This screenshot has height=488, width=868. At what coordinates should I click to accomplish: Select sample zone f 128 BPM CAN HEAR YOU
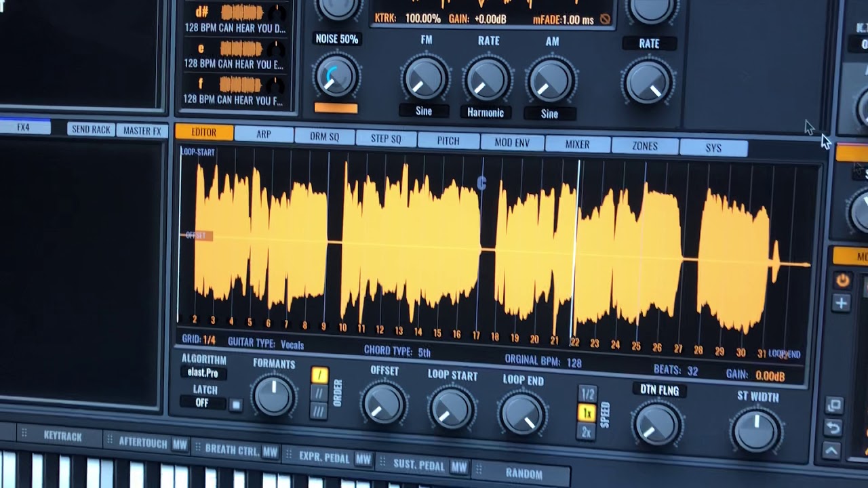pyautogui.click(x=235, y=91)
